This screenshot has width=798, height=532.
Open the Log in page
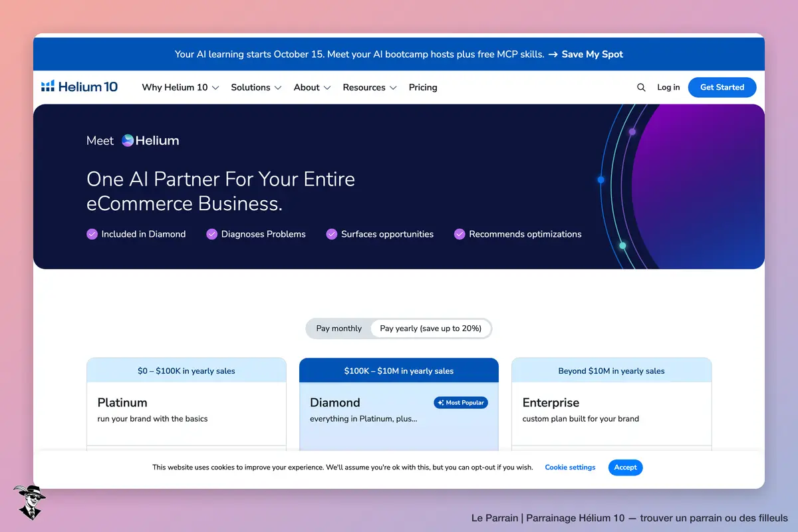click(x=668, y=87)
